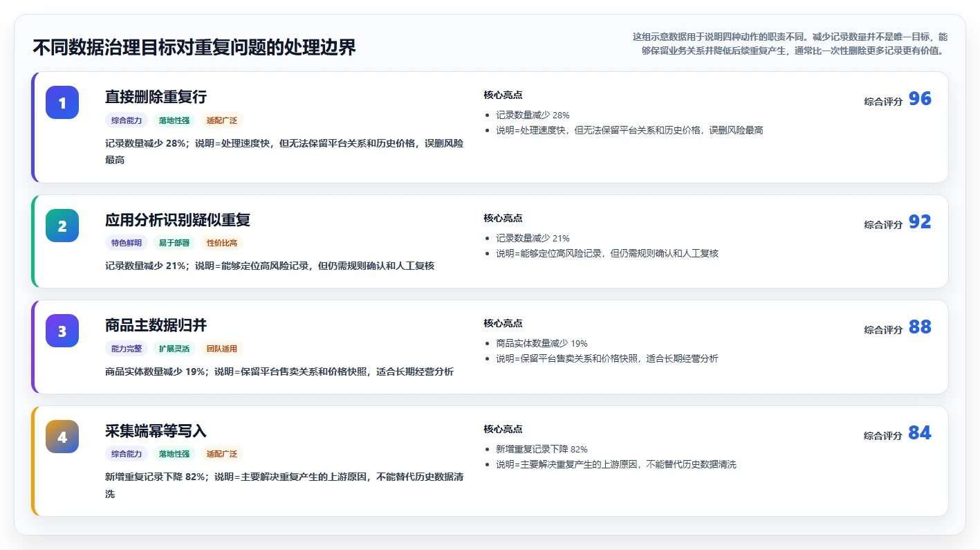The image size is (980, 550).
Task: Click summary text 新增重复记录下降 82%；说明=主要解决
Action: [x=284, y=486]
